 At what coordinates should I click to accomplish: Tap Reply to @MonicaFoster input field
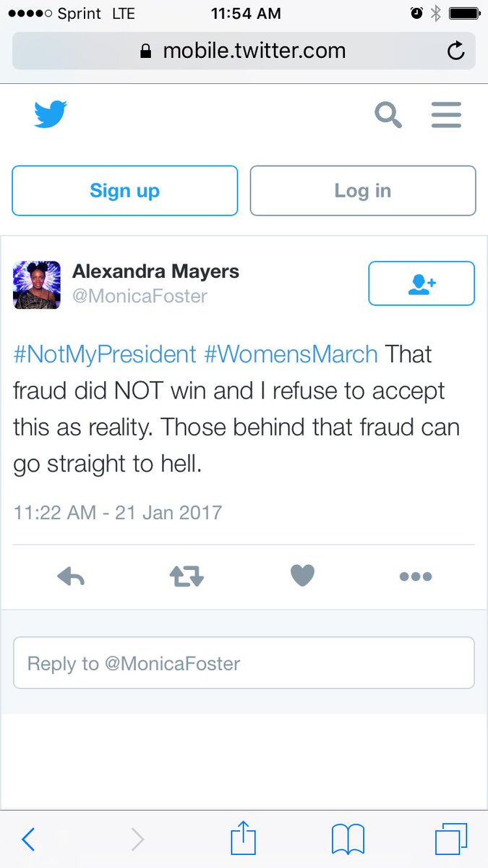point(244,663)
